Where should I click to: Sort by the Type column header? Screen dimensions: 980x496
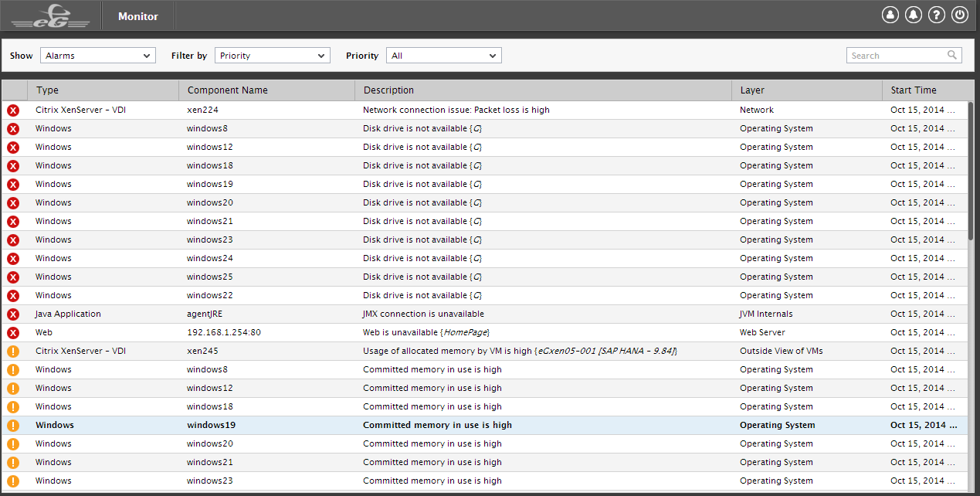tap(103, 90)
